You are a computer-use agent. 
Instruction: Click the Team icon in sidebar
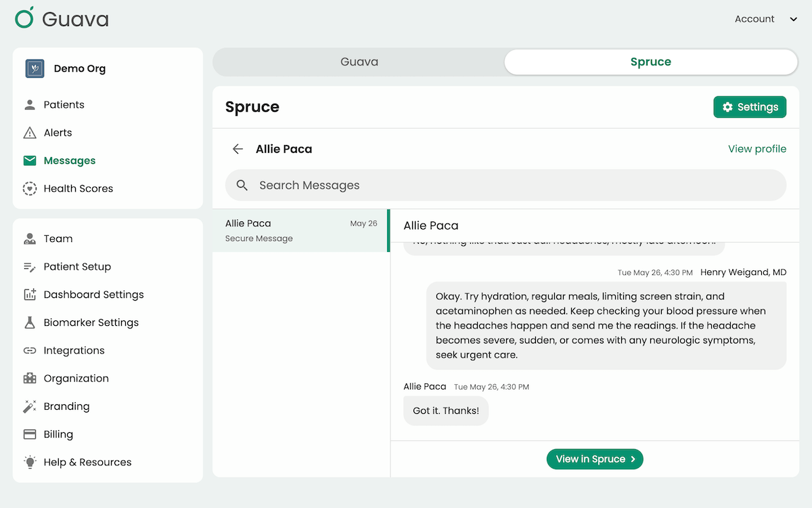click(x=30, y=238)
